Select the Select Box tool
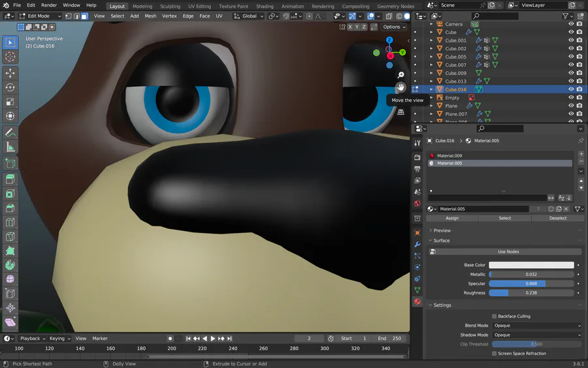This screenshot has height=368, width=588. tap(10, 42)
